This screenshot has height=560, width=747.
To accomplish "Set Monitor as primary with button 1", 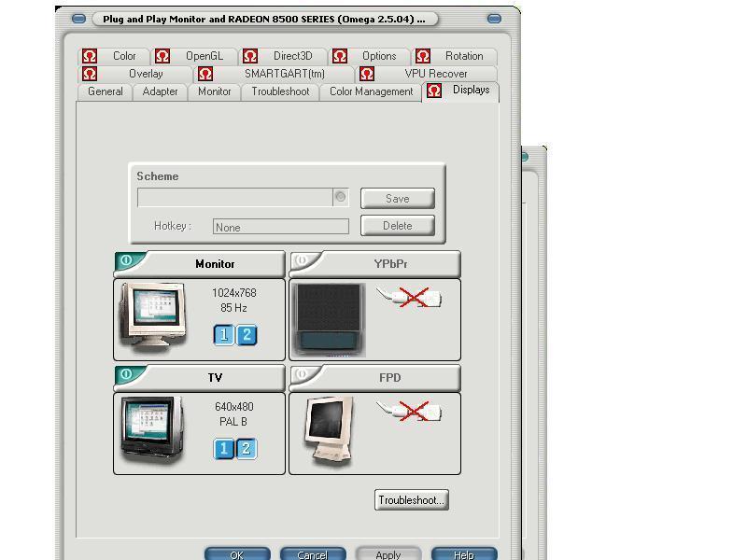I will 224,335.
